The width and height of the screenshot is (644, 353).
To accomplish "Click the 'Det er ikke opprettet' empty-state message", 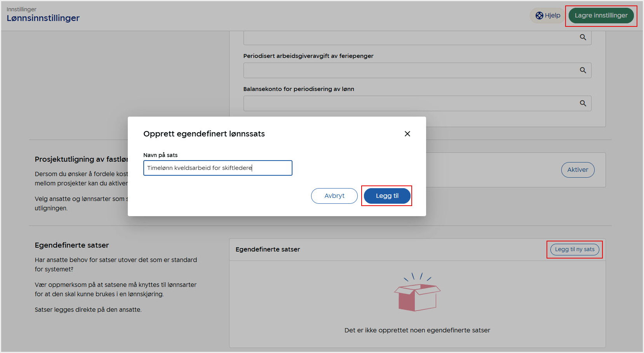I will (417, 330).
